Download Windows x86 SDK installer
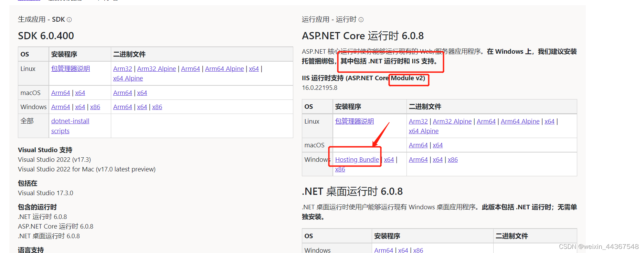This screenshot has width=644, height=253. click(x=95, y=107)
